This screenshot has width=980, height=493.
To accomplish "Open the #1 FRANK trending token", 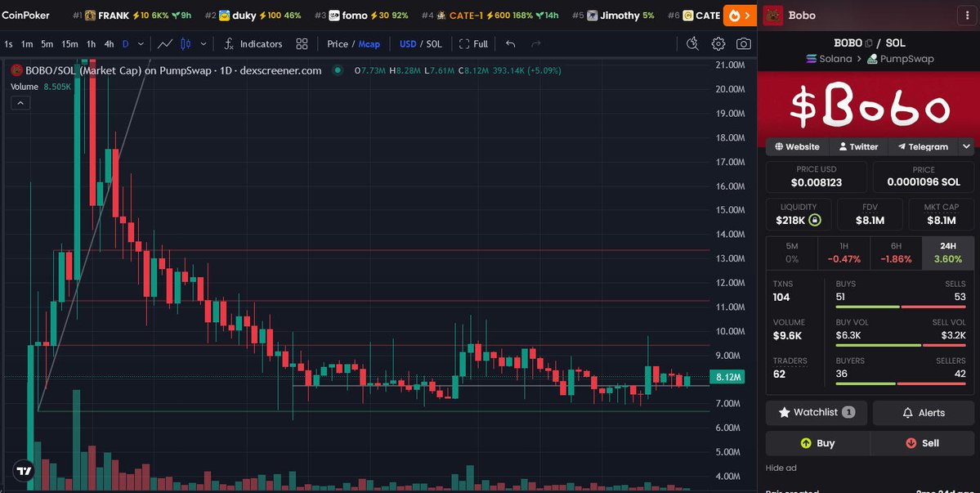I will (132, 16).
